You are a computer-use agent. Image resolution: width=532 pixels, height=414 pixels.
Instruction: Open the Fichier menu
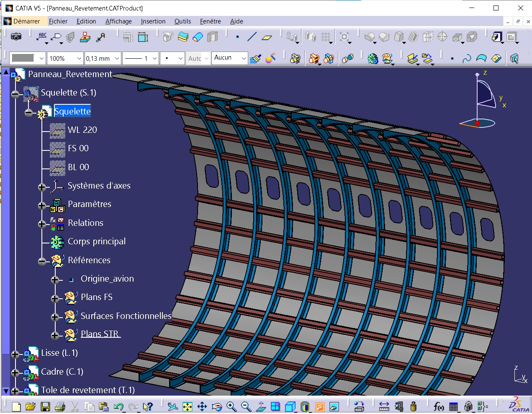[x=58, y=21]
